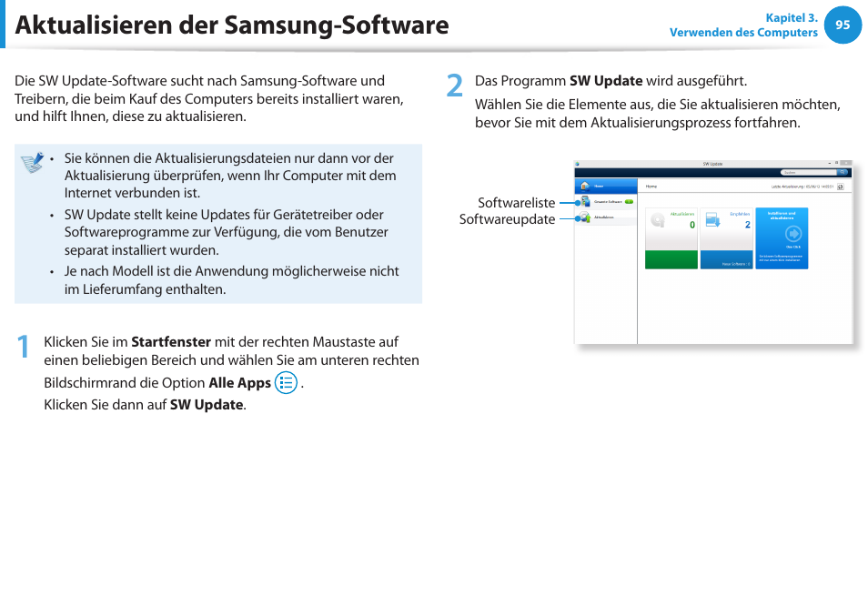
Task: Click the refresh icon beside Letzte Aktualisierung
Action: pos(841,187)
